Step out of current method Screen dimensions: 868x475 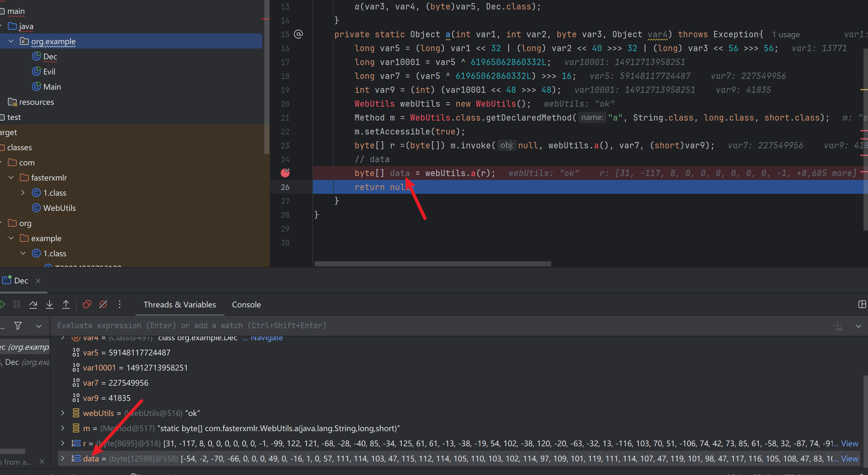(x=66, y=305)
